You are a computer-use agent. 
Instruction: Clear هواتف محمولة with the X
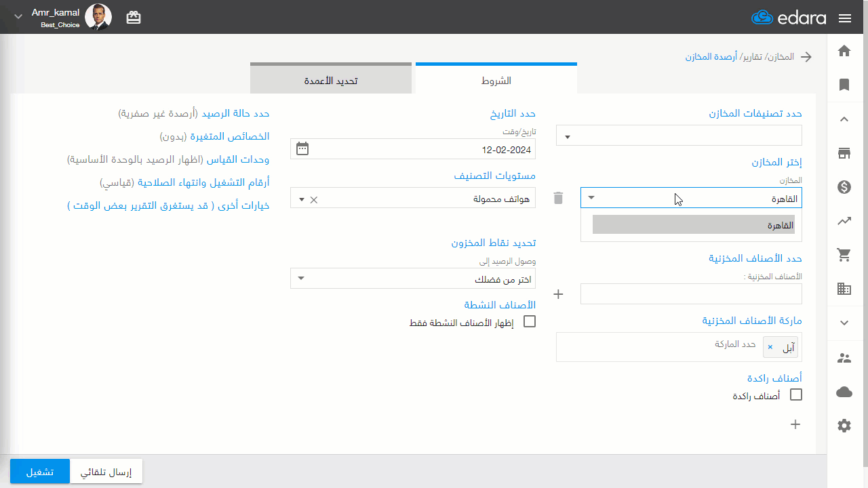click(x=313, y=200)
